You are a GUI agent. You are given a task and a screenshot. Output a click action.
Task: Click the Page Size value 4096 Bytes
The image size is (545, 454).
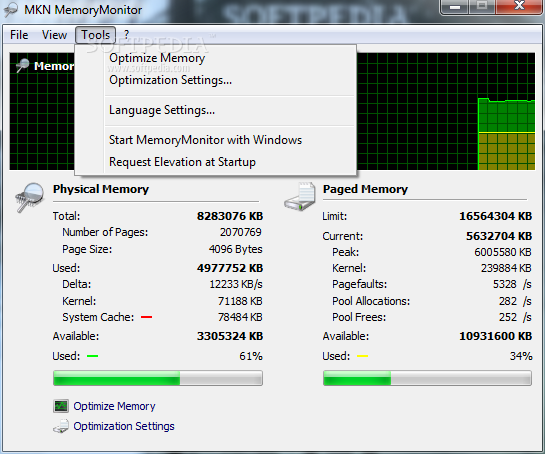236,249
